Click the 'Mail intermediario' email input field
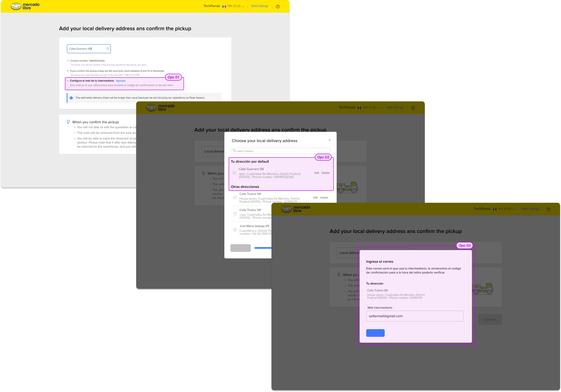The height and width of the screenshot is (392, 561). [x=414, y=316]
